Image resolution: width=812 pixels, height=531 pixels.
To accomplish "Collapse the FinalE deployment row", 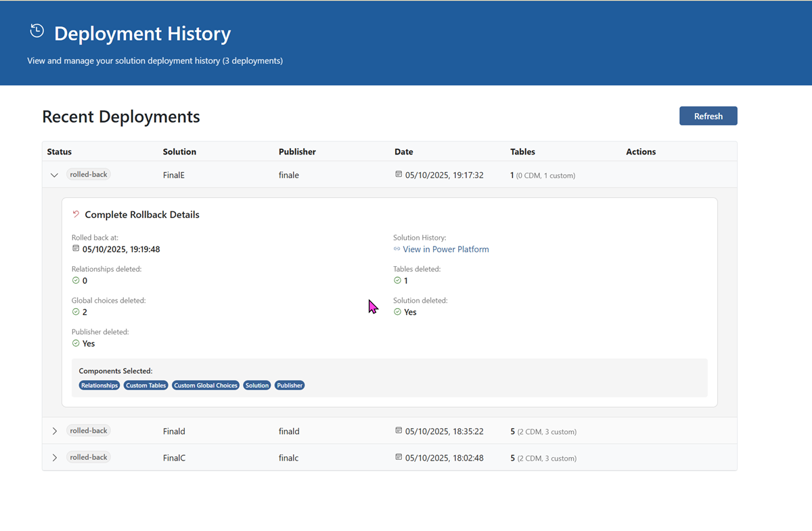I will pos(55,175).
